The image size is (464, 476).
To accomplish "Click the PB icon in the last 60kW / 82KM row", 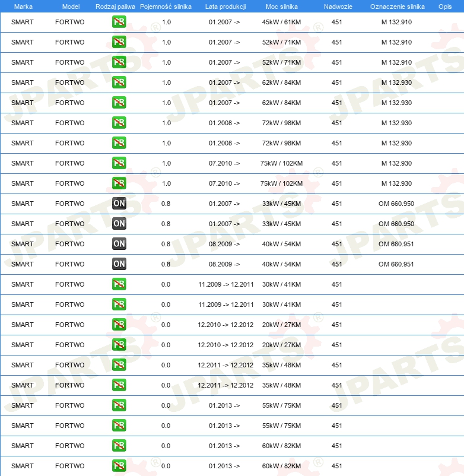I will (119, 466).
